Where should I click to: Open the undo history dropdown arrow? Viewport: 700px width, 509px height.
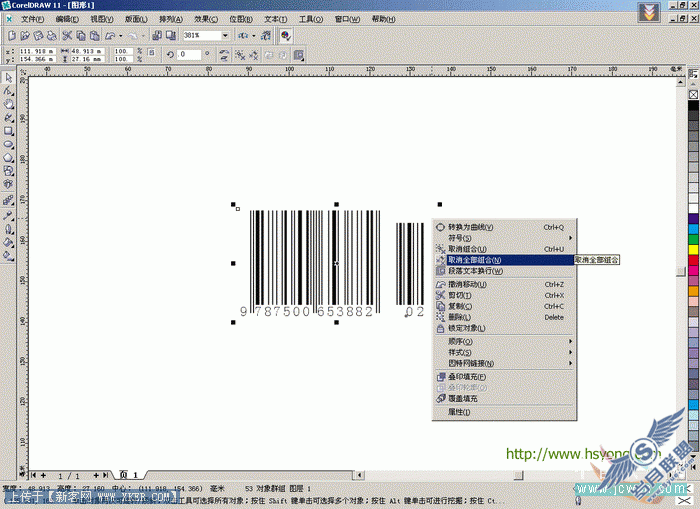121,36
